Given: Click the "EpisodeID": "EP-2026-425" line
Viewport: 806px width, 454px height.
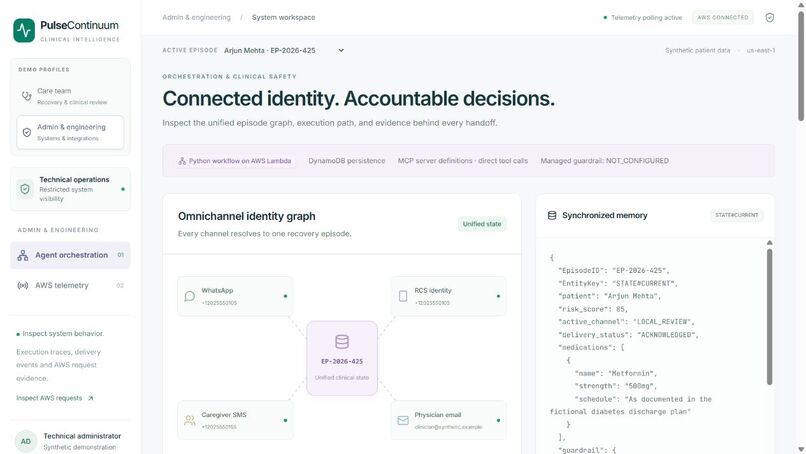Looking at the screenshot, I should pos(614,270).
